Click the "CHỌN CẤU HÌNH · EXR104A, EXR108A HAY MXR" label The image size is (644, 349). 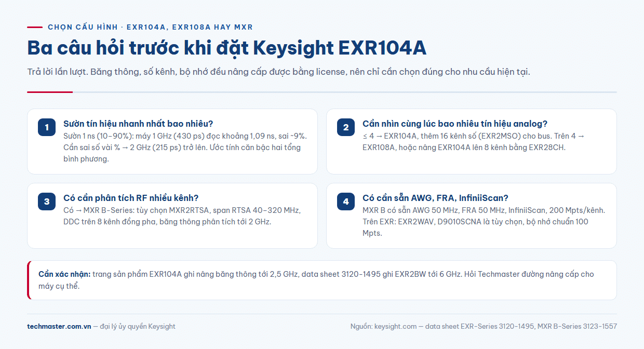tap(150, 27)
